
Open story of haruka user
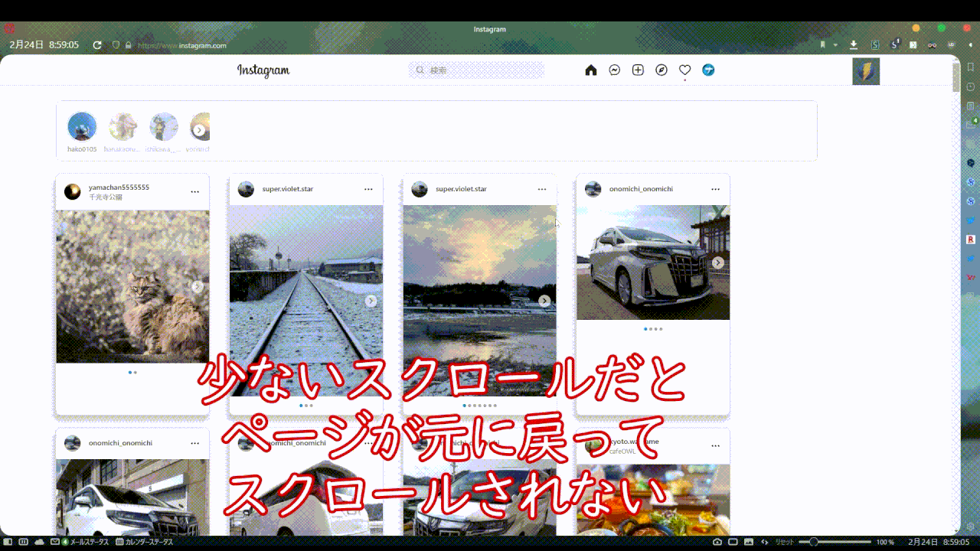pyautogui.click(x=122, y=127)
